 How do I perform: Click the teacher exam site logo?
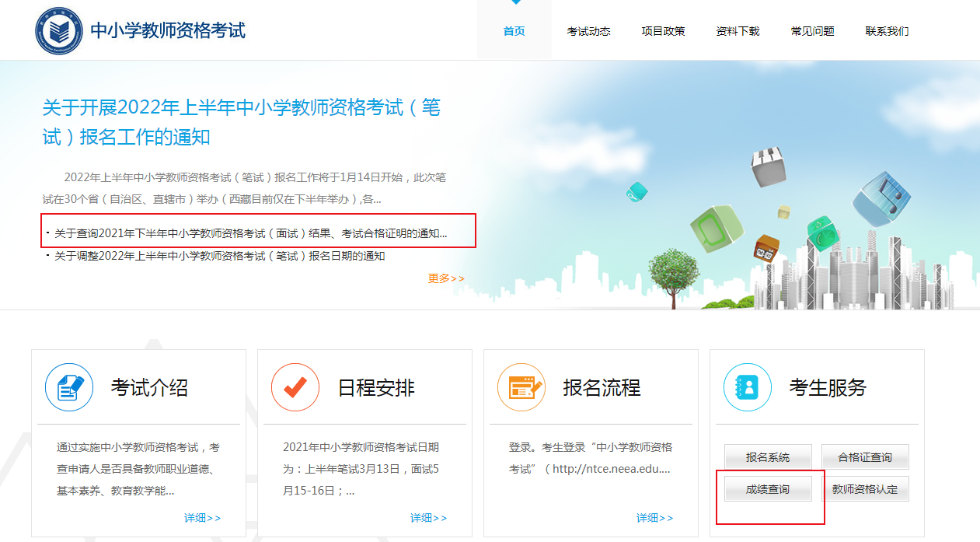tap(59, 30)
